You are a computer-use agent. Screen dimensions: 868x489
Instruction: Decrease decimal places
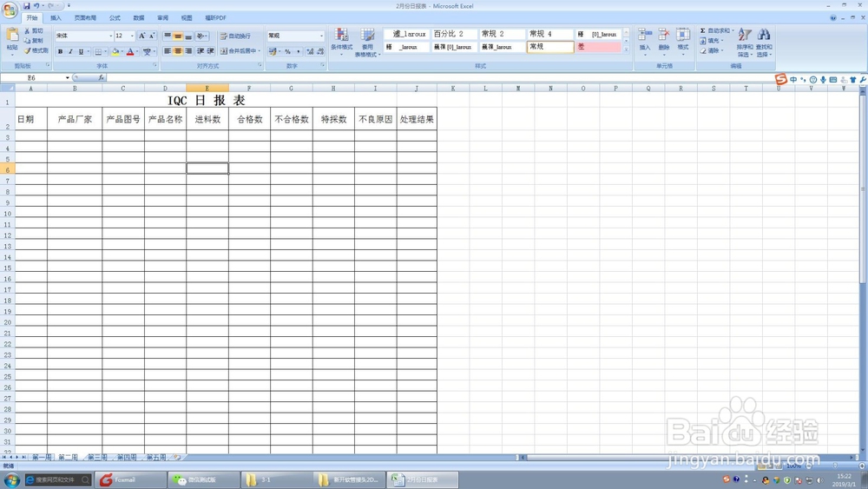pos(320,51)
